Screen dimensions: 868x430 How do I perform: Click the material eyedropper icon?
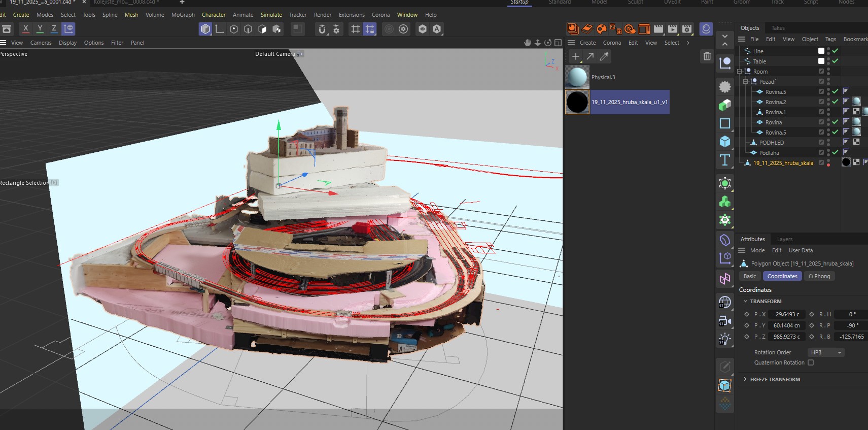(604, 57)
